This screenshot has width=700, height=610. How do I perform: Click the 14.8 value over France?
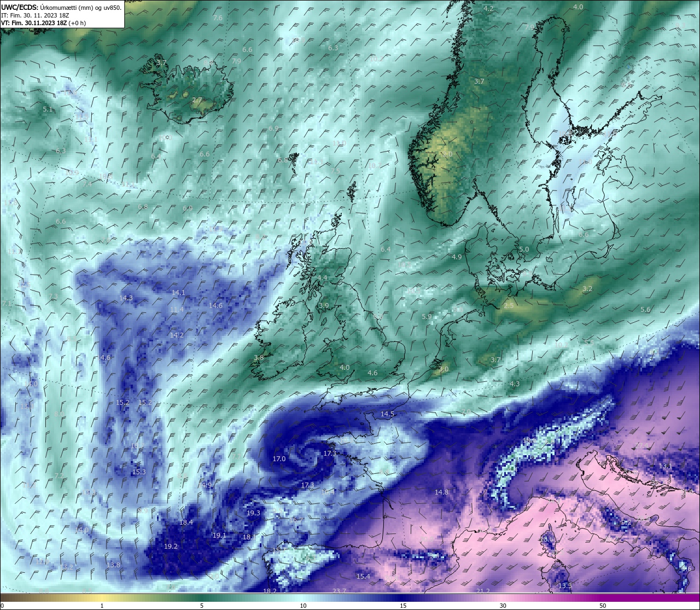441,492
